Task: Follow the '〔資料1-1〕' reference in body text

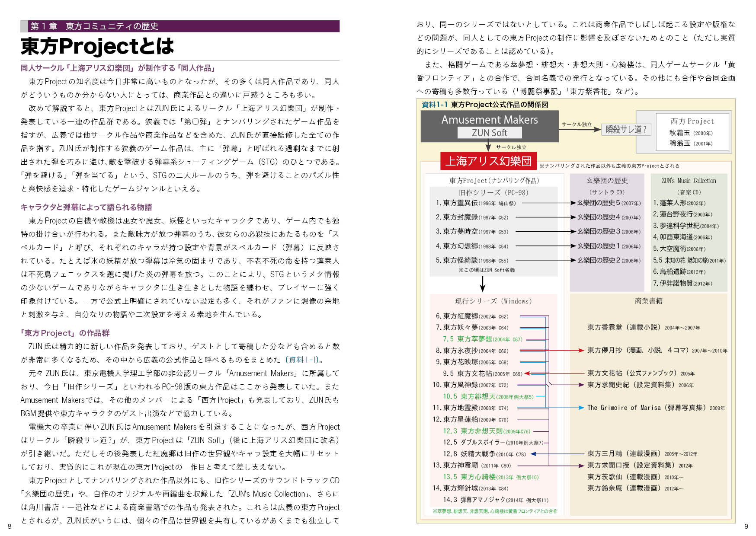Action: [301, 360]
